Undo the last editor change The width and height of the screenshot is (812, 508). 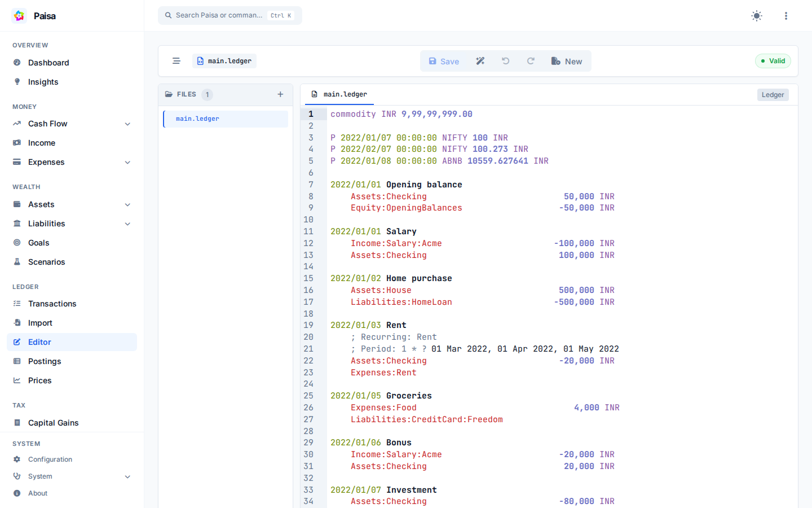pos(506,61)
